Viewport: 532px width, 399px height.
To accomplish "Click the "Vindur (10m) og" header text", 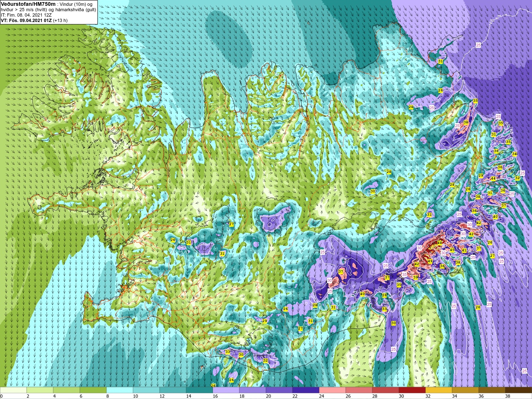I will [76, 4].
